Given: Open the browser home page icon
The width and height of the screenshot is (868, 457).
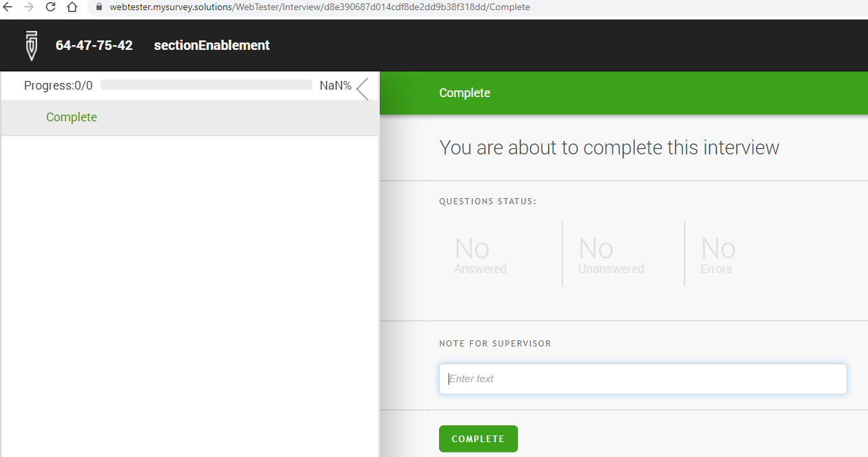Looking at the screenshot, I should point(71,9).
